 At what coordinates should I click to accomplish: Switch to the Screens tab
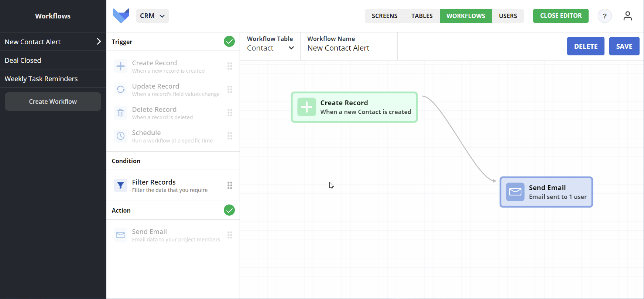click(384, 16)
